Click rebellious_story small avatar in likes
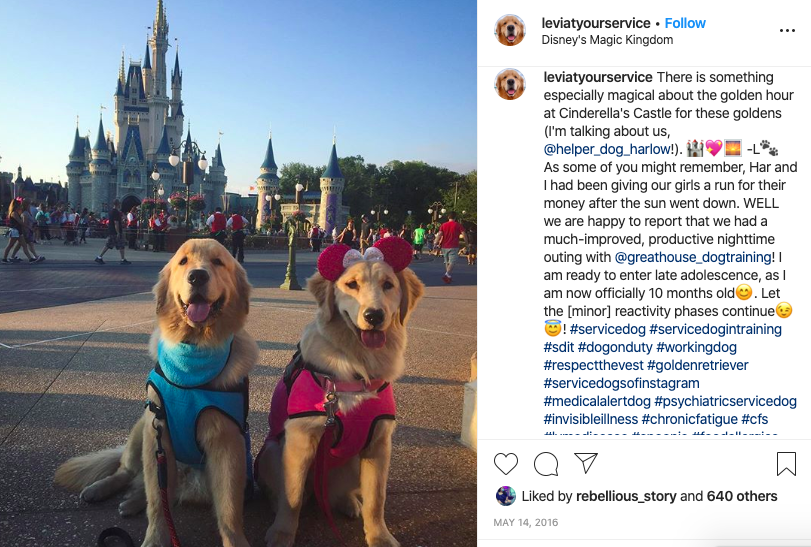This screenshot has height=547, width=811. pos(505,496)
